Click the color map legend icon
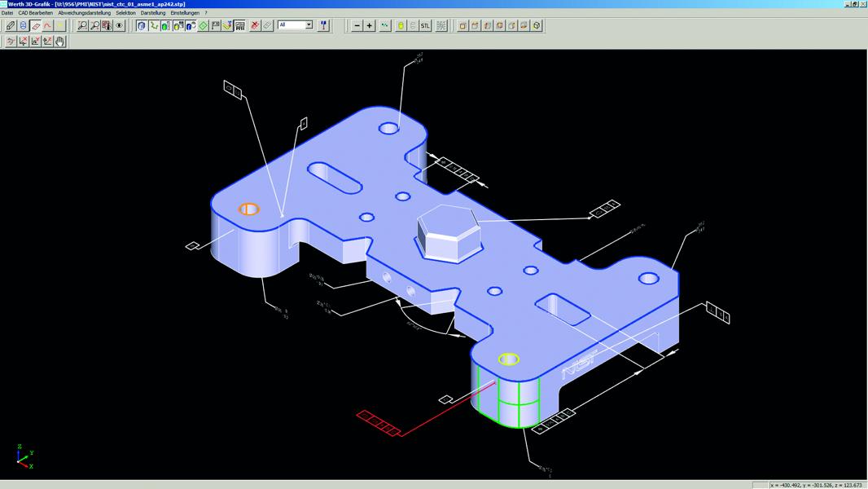 click(107, 25)
